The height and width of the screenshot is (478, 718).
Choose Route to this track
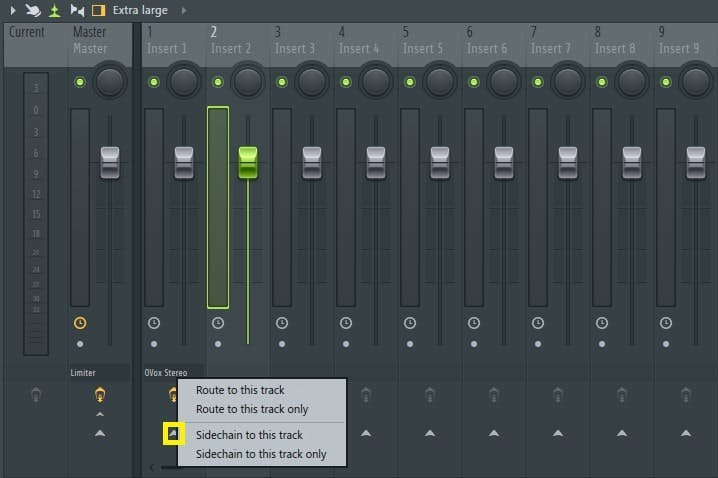(x=262, y=390)
